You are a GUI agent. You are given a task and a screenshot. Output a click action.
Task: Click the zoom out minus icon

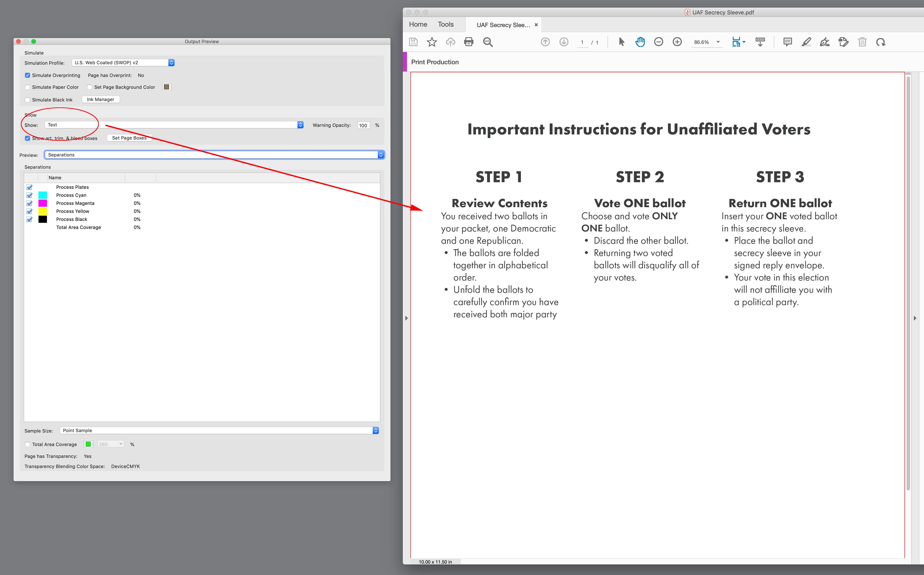(x=658, y=42)
